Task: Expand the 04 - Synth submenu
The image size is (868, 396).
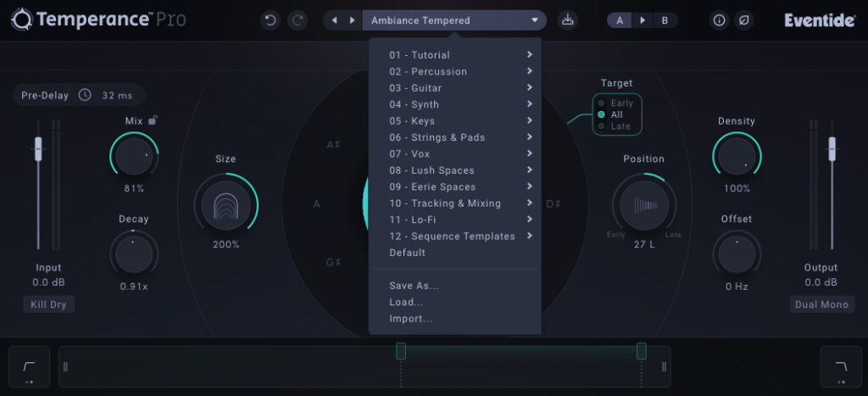Action: coord(454,104)
